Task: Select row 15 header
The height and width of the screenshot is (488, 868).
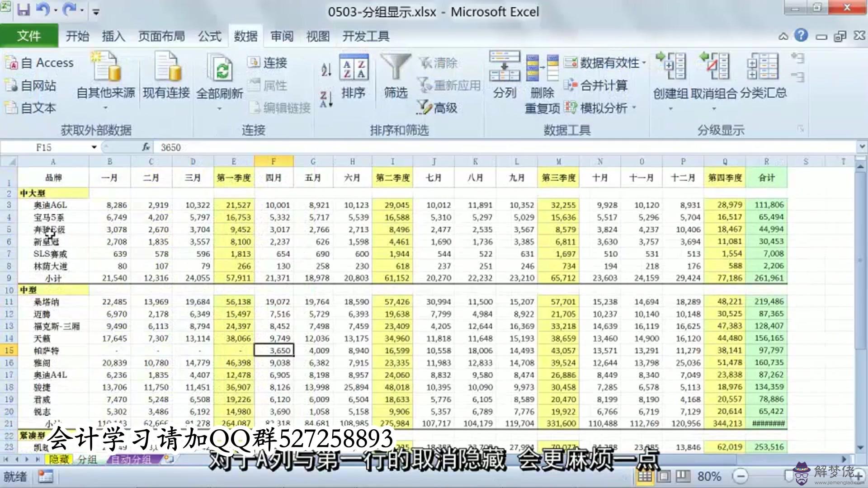Action: point(9,350)
